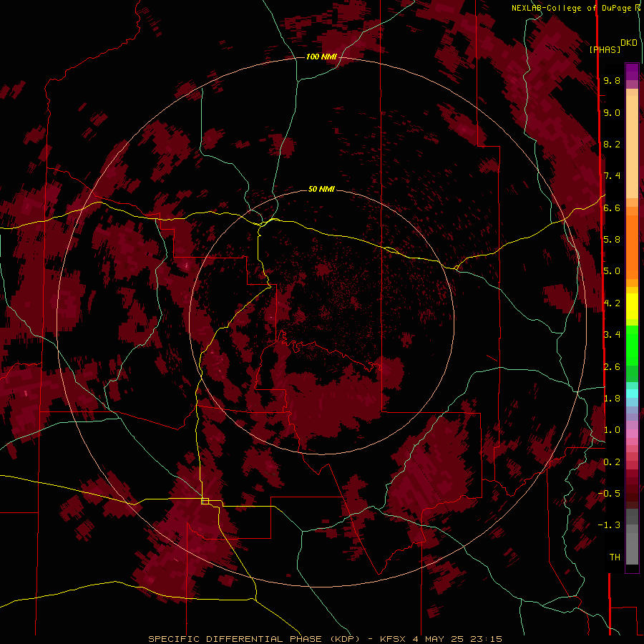Click the 0.2 value on the scale
This screenshot has height=644, width=644.
(612, 462)
